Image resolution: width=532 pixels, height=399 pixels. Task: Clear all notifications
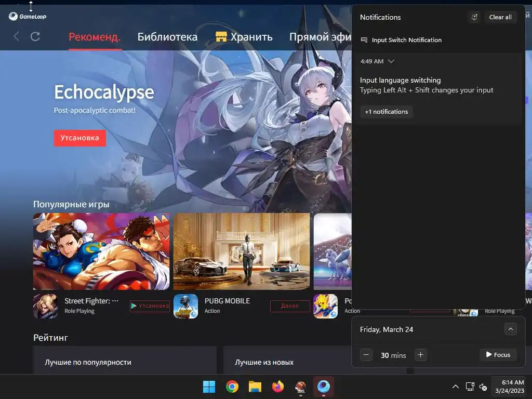[500, 17]
